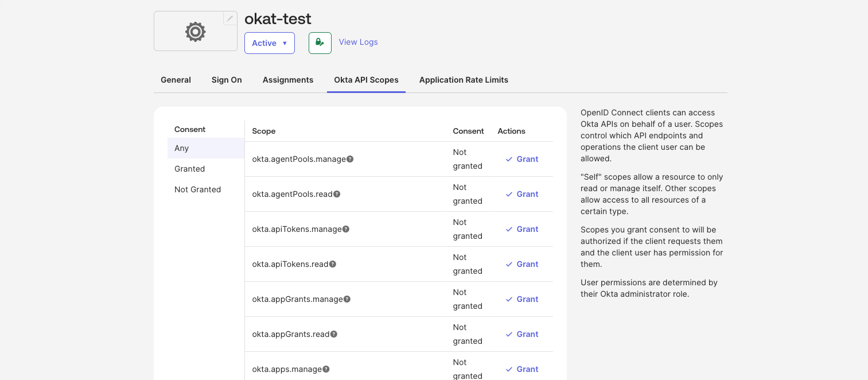Open help tooltip for okta.agentPools.manage scope
Viewport: 868px width, 380px height.
pos(350,159)
